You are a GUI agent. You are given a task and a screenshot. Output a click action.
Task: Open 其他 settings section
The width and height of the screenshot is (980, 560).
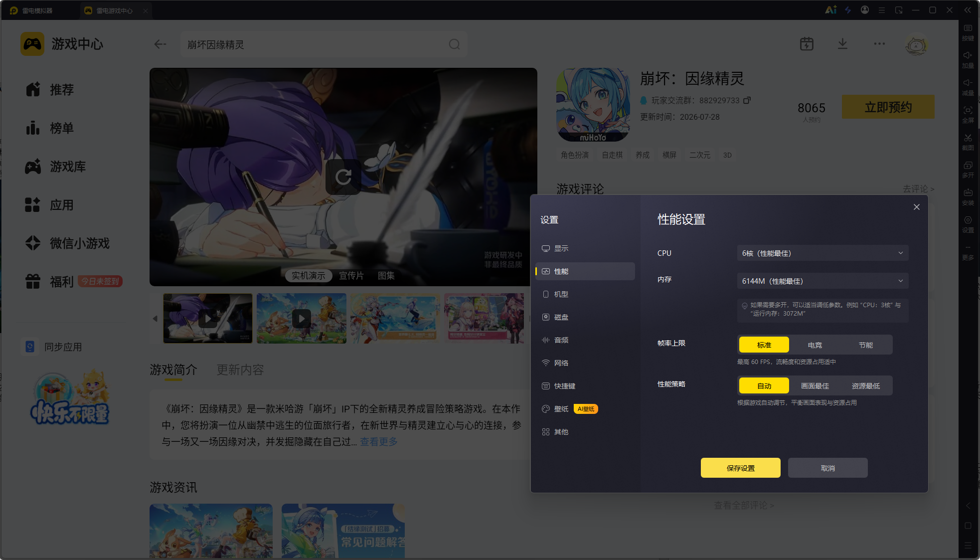[585, 432]
